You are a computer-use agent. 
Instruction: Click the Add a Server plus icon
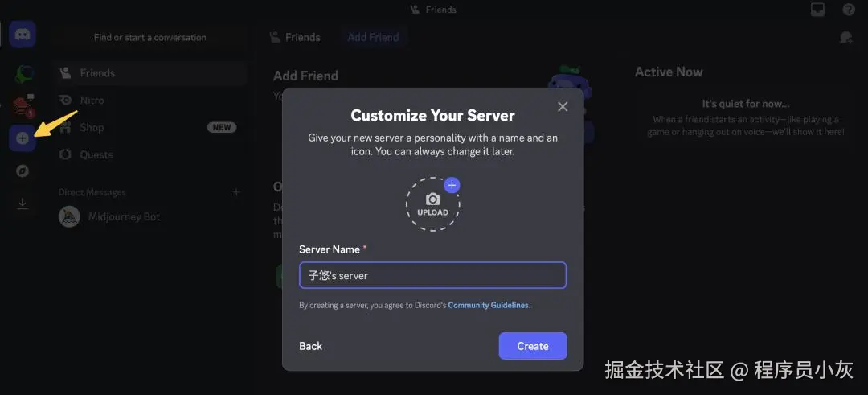click(x=23, y=138)
